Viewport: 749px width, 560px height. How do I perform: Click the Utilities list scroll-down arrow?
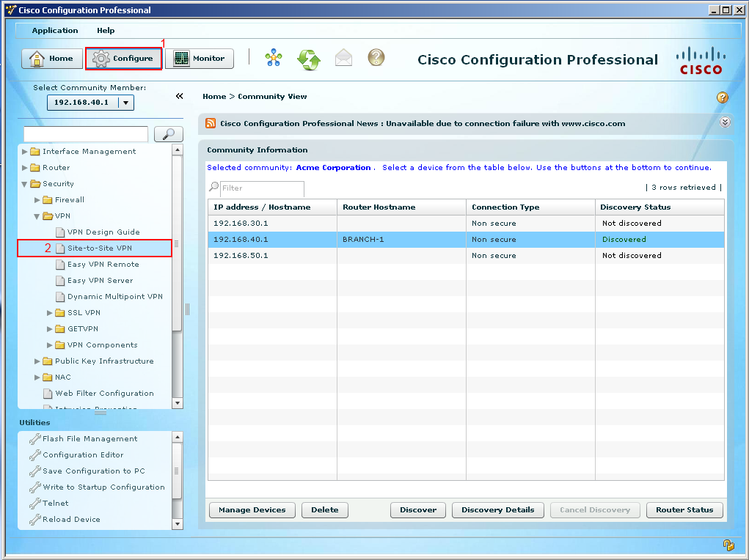click(178, 523)
